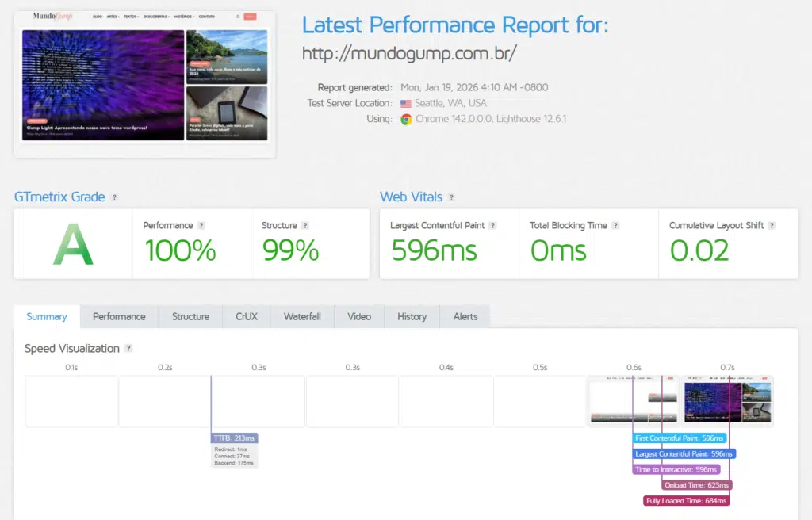The width and height of the screenshot is (812, 520).
Task: Click Connect 37ms detail text
Action: point(232,457)
